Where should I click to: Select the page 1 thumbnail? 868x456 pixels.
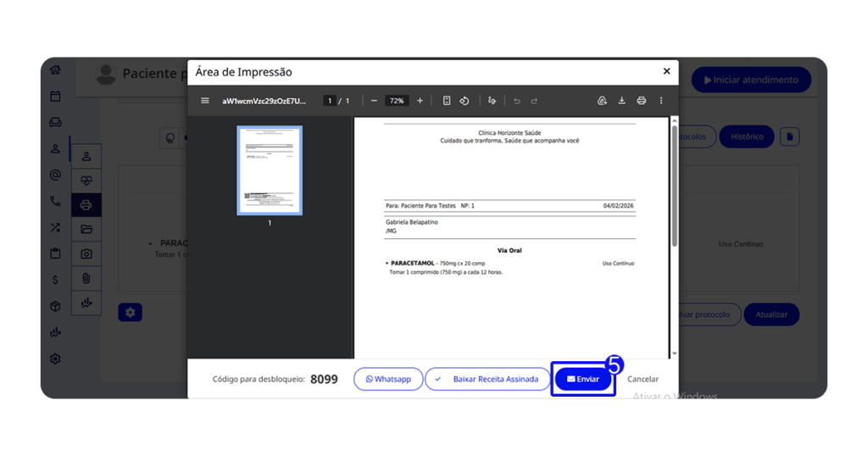270,171
